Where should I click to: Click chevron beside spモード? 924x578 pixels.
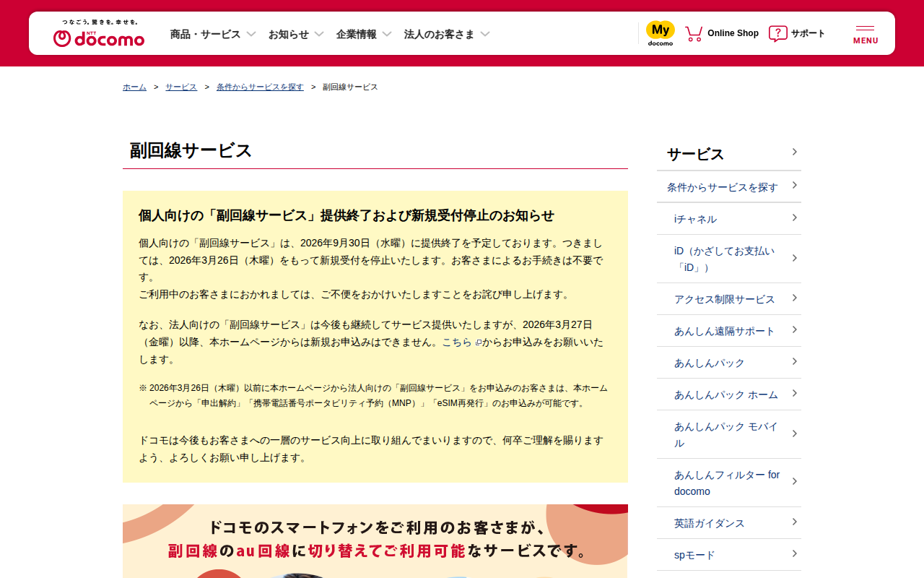pos(794,553)
